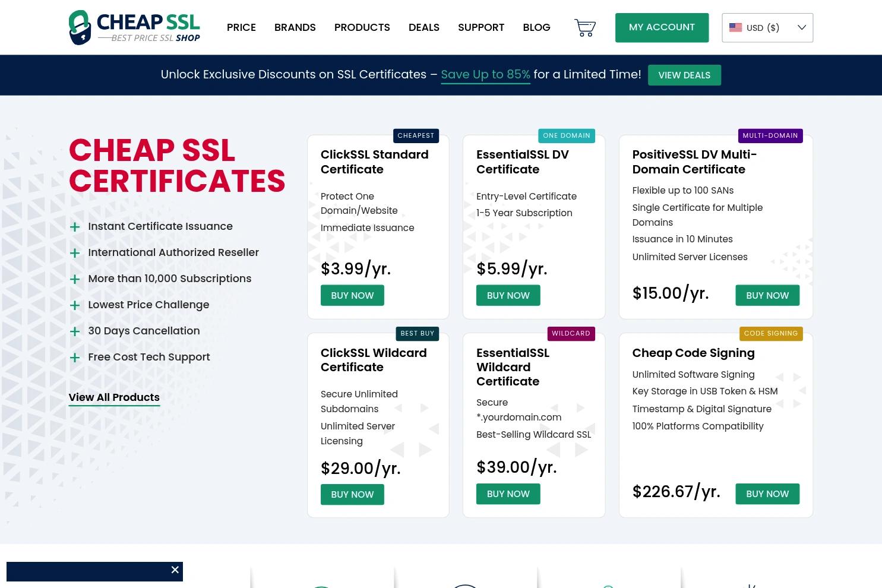Screen dimensions: 882x588
Task: Click the Best-Selling Wildcard SSL text
Action: 534,435
